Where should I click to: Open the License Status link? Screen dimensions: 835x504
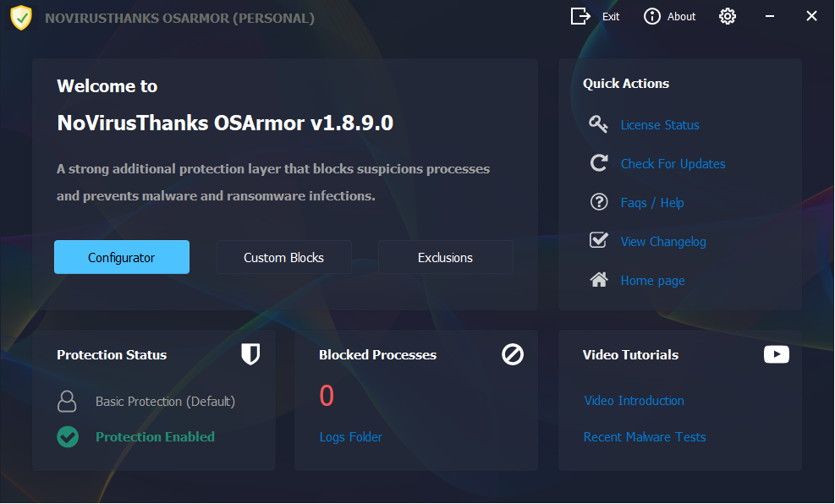click(660, 125)
